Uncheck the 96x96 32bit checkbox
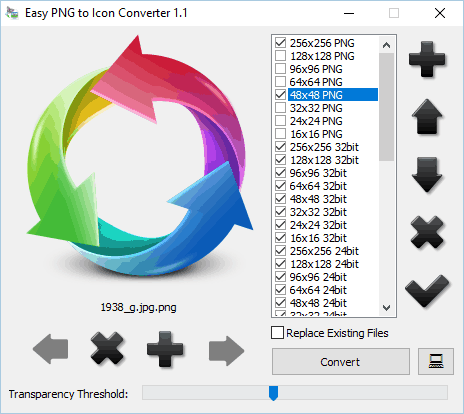 point(281,173)
